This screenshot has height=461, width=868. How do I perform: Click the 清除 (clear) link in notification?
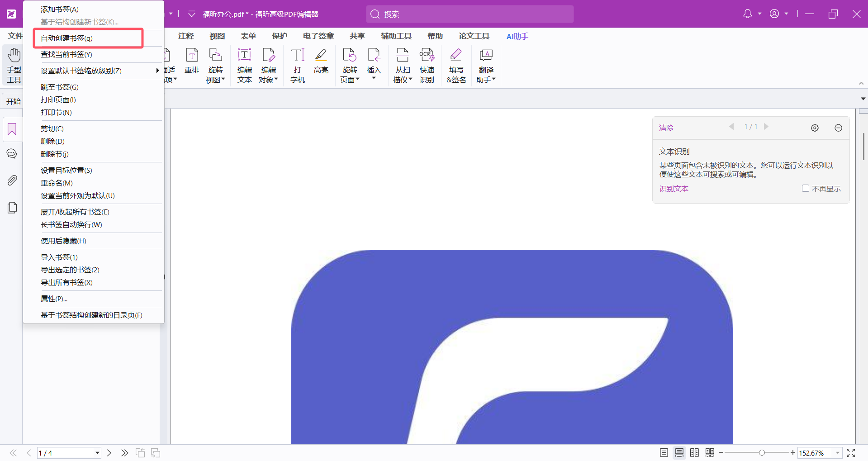coord(666,128)
